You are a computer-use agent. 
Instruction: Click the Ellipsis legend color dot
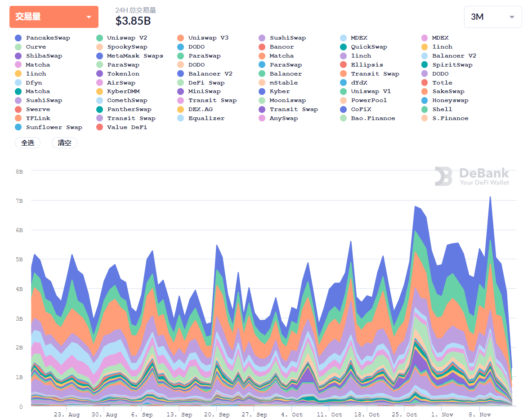[x=344, y=65]
